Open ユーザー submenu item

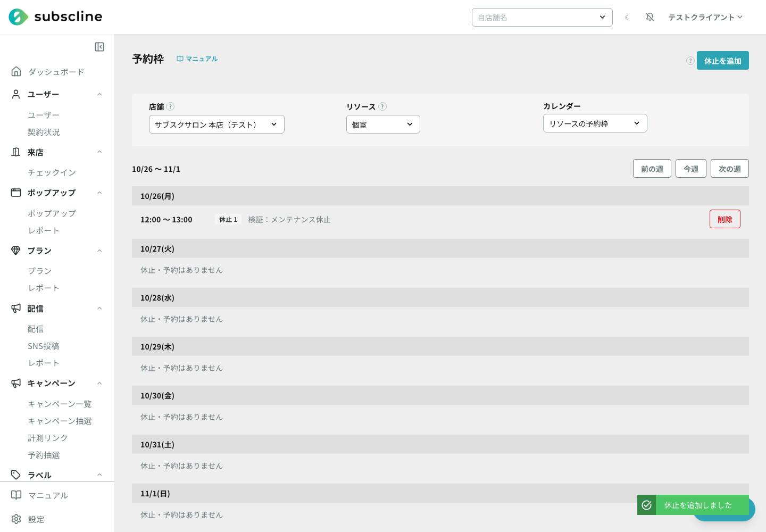tap(44, 115)
